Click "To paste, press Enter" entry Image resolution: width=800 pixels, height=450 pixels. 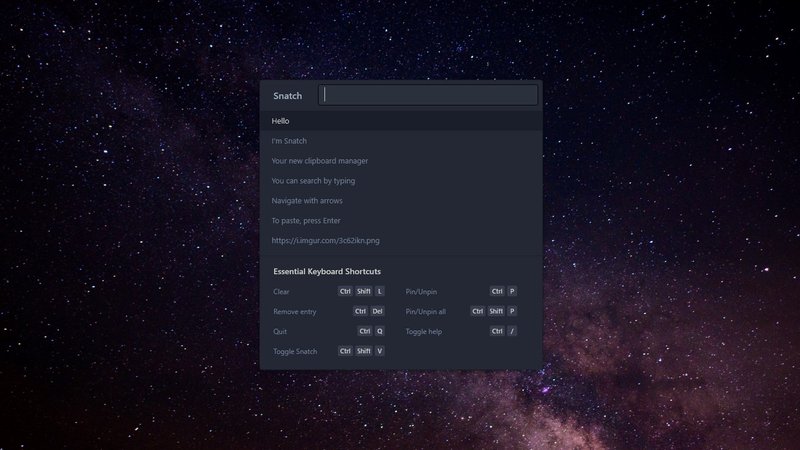point(306,221)
